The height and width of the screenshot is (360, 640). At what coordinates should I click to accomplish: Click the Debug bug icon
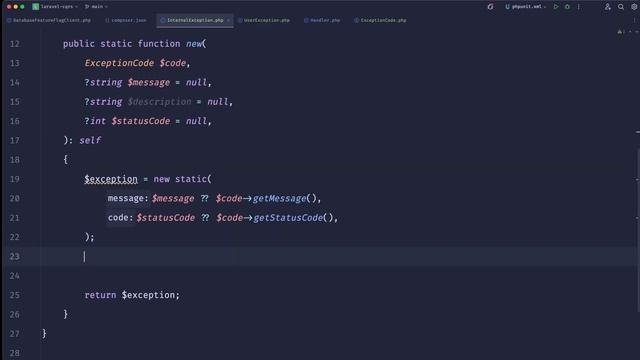(567, 7)
